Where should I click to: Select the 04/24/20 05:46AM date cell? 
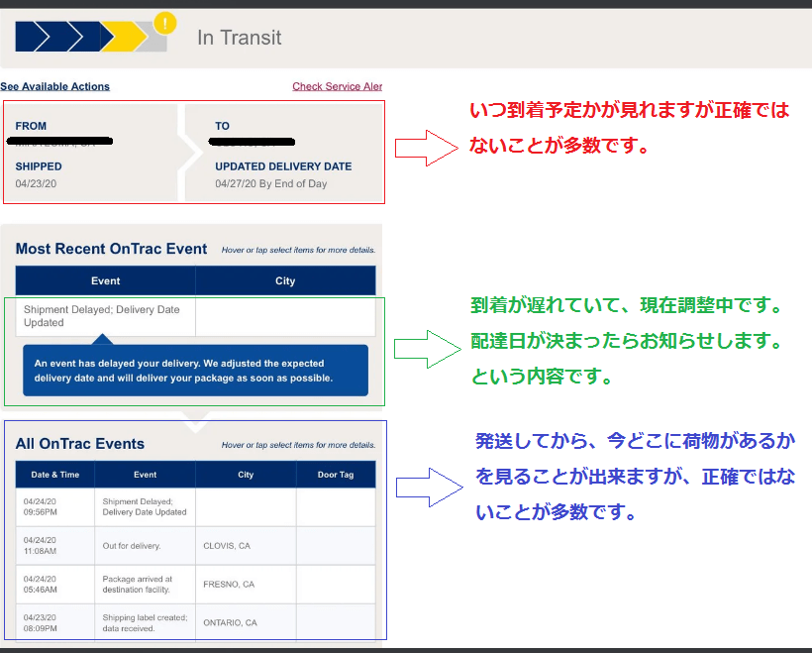[x=54, y=584]
